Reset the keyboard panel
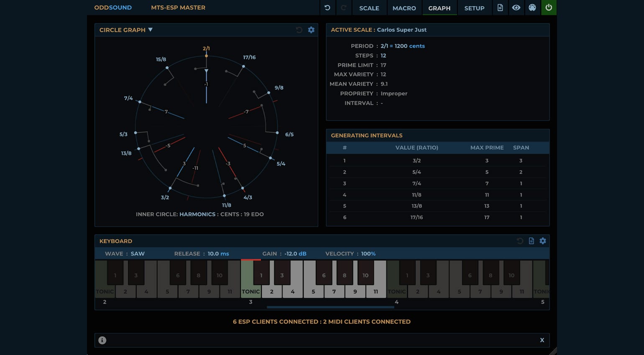This screenshot has width=644, height=355. coord(520,241)
